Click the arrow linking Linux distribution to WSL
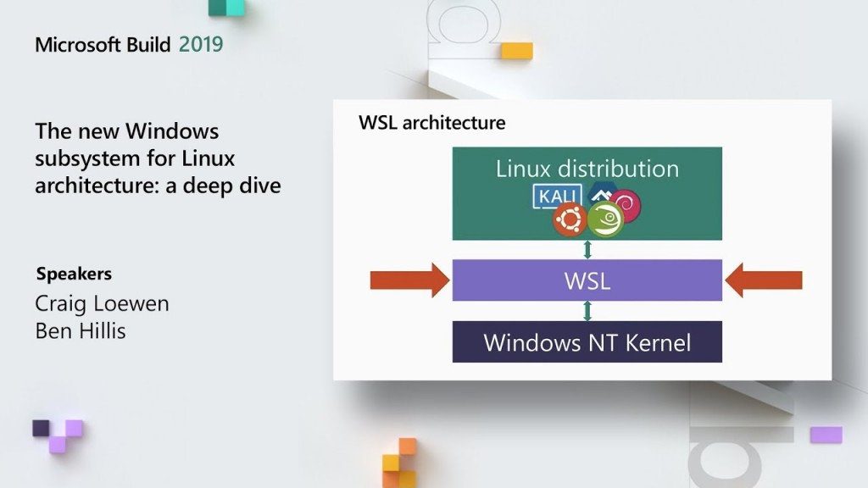868x488 pixels. [x=585, y=248]
